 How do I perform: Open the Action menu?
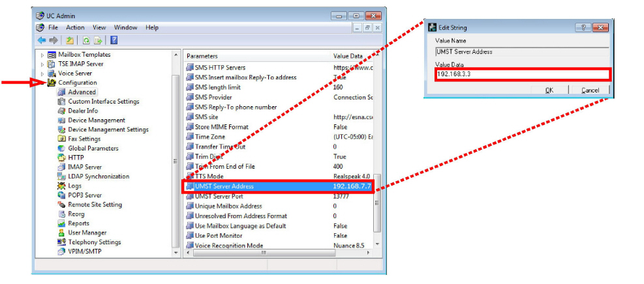[x=75, y=27]
